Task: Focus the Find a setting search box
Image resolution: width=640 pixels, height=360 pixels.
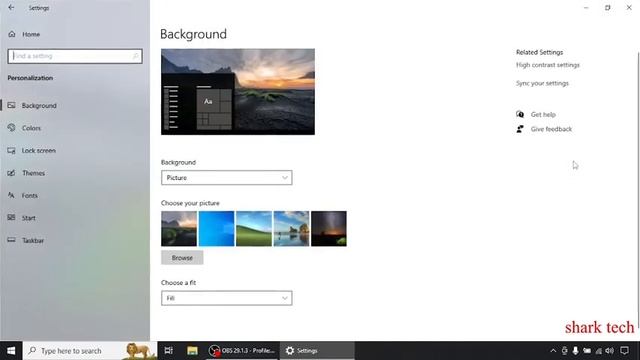Action: tap(75, 56)
